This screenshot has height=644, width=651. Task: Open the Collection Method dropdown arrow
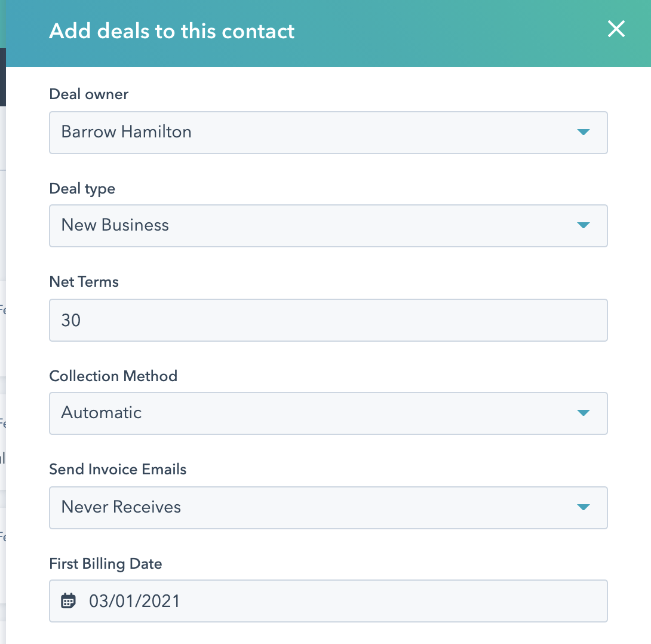584,413
